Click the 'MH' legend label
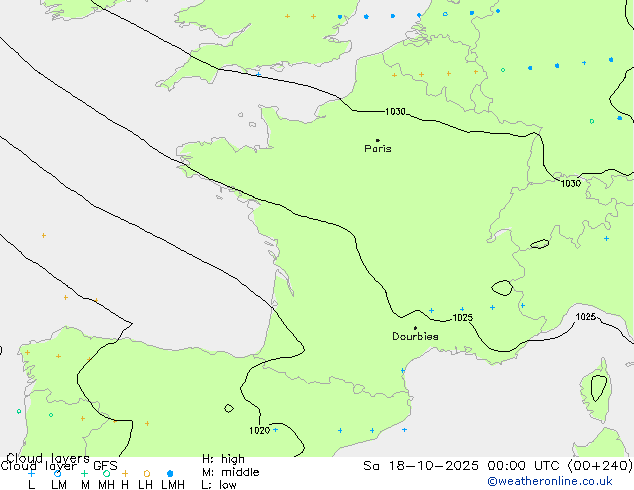Viewport: 634px width, 490px height. 106,485
